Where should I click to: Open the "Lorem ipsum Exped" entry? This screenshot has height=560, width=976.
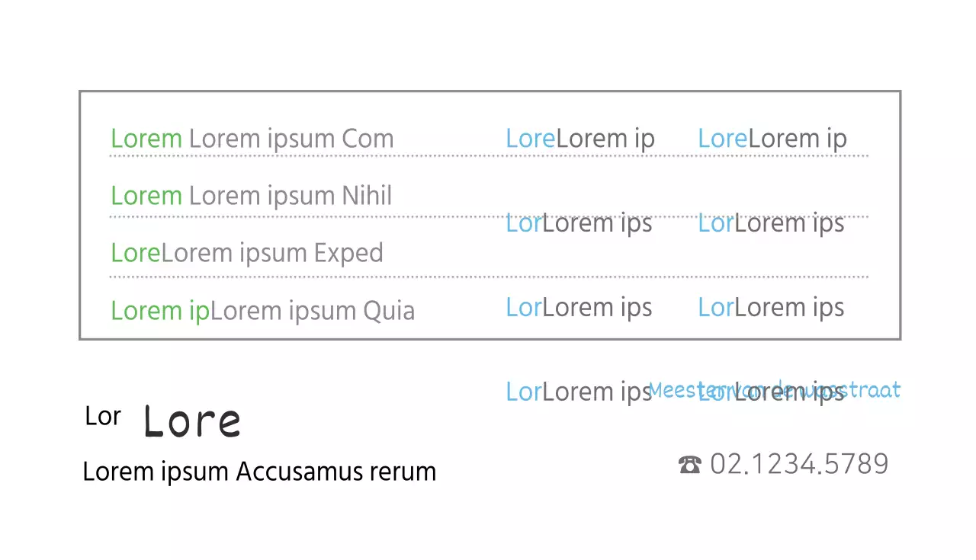(x=272, y=253)
